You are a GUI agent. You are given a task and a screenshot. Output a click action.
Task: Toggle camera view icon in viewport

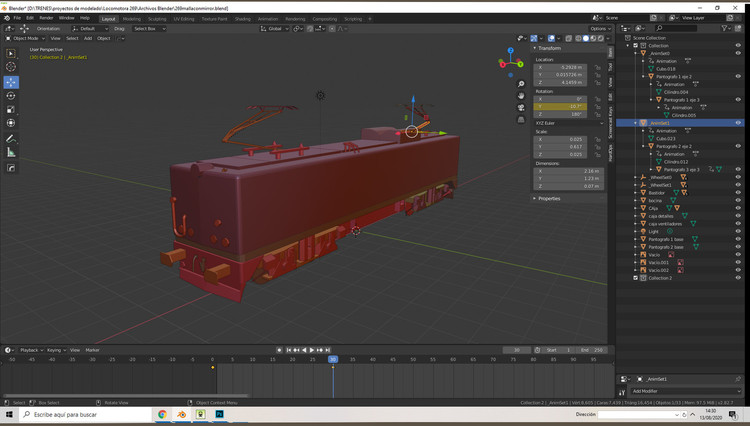521,108
